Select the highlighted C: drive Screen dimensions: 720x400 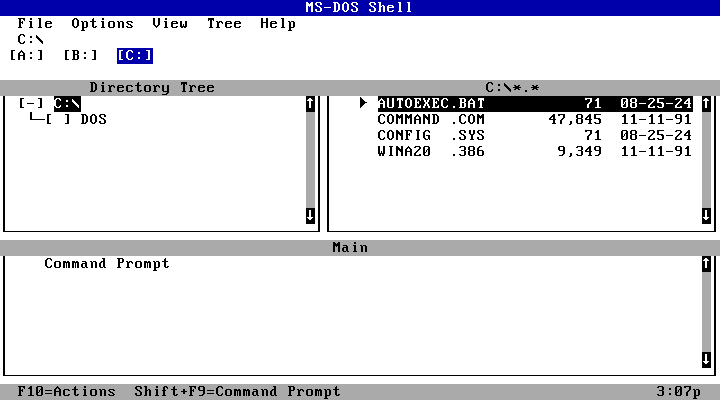135,56
